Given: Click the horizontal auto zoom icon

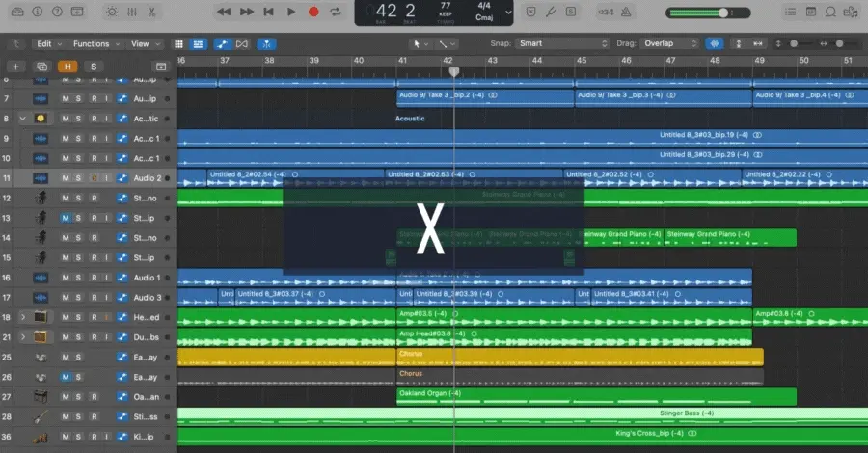Looking at the screenshot, I should click(x=758, y=43).
